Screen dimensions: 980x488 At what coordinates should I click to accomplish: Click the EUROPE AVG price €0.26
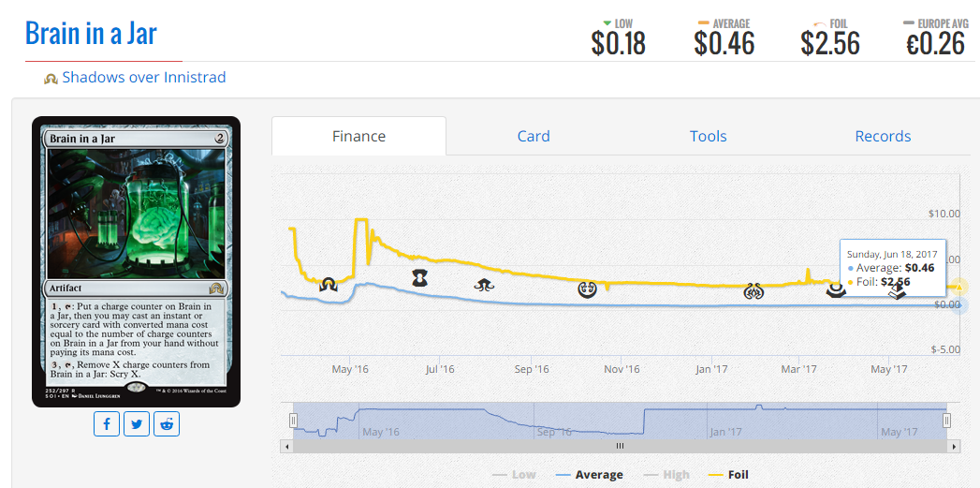(x=936, y=44)
